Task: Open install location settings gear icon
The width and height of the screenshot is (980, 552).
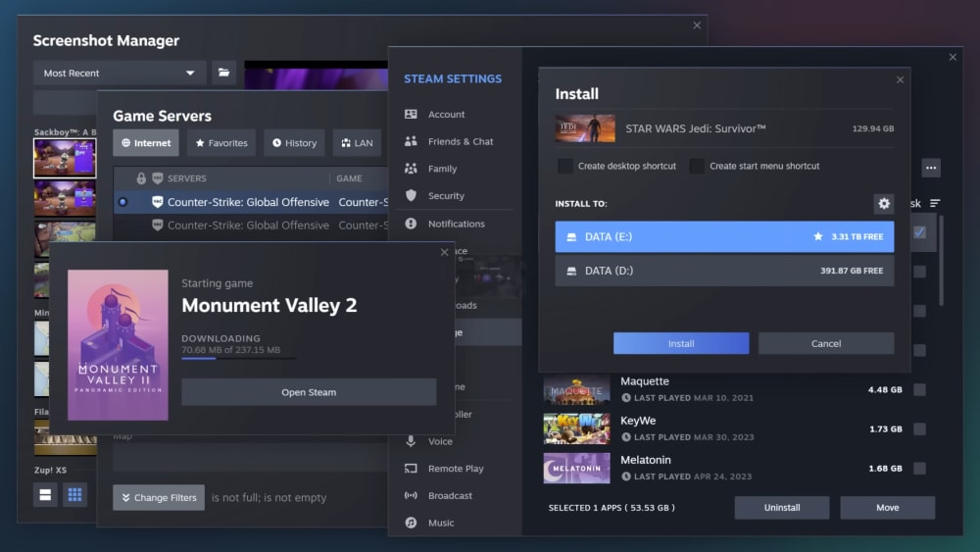Action: [x=884, y=204]
